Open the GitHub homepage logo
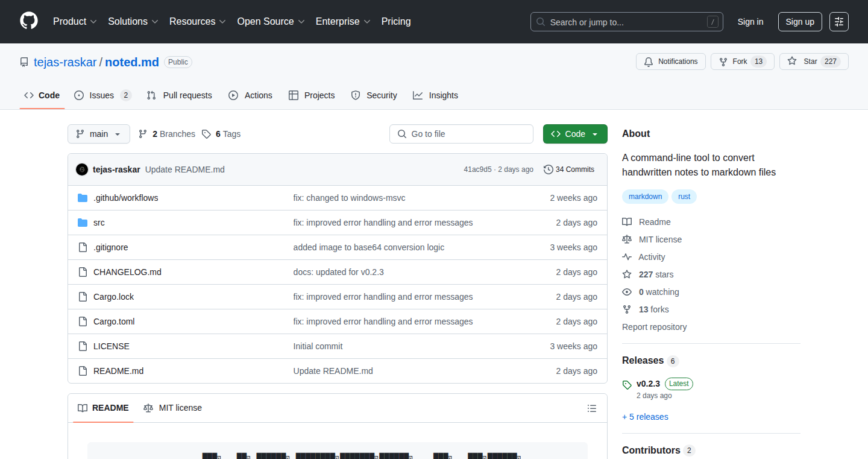 [x=29, y=21]
